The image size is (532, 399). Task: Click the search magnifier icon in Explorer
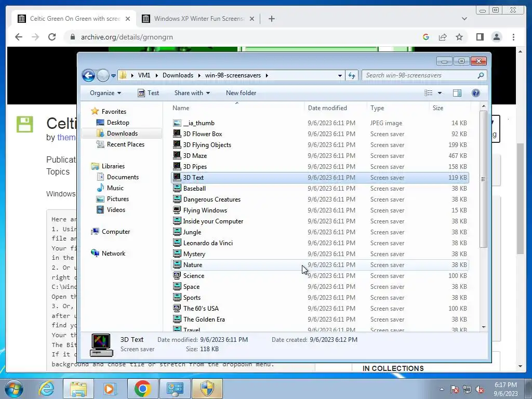coord(481,75)
